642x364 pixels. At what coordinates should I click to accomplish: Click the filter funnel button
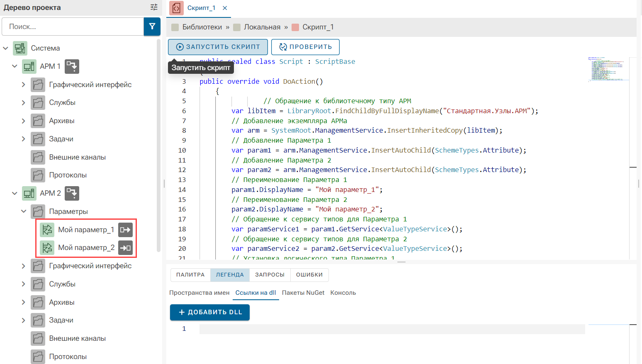(152, 27)
